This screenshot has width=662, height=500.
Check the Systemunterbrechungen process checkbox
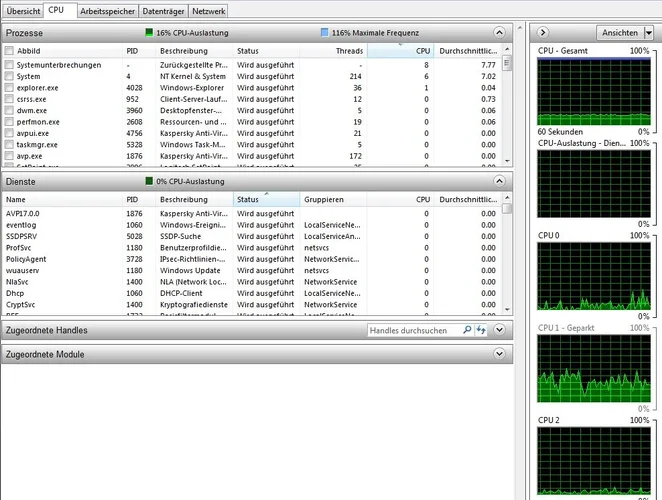[x=9, y=65]
